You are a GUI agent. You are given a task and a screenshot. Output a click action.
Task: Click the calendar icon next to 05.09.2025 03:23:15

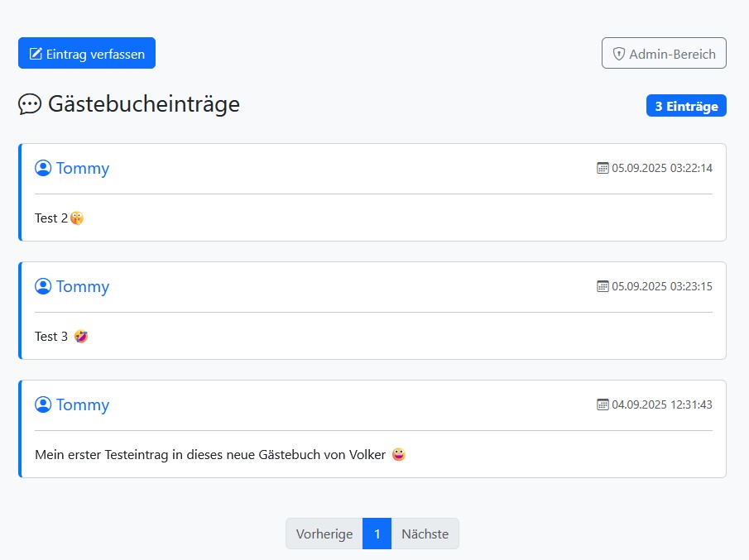(603, 286)
